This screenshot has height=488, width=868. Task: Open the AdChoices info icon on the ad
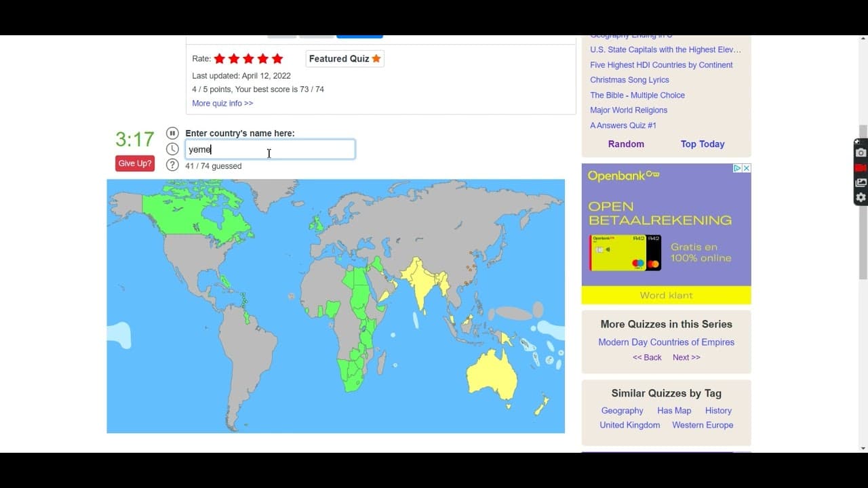[738, 168]
